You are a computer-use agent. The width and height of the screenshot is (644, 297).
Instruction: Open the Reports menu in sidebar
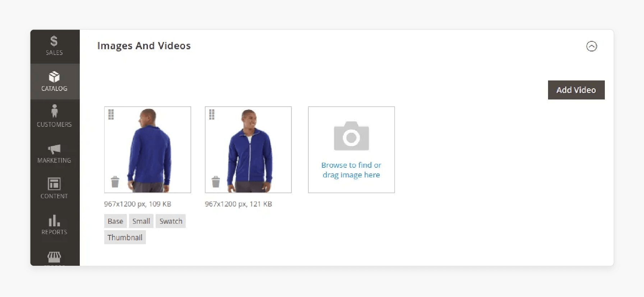(x=55, y=225)
